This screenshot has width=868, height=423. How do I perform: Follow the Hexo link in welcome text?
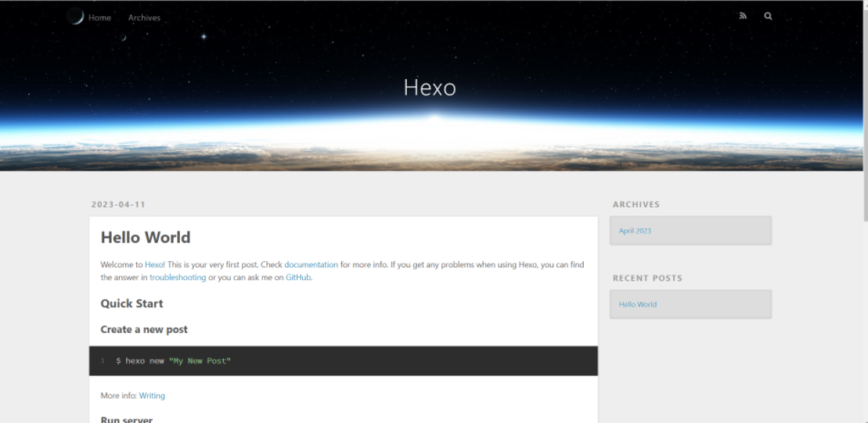[154, 265]
